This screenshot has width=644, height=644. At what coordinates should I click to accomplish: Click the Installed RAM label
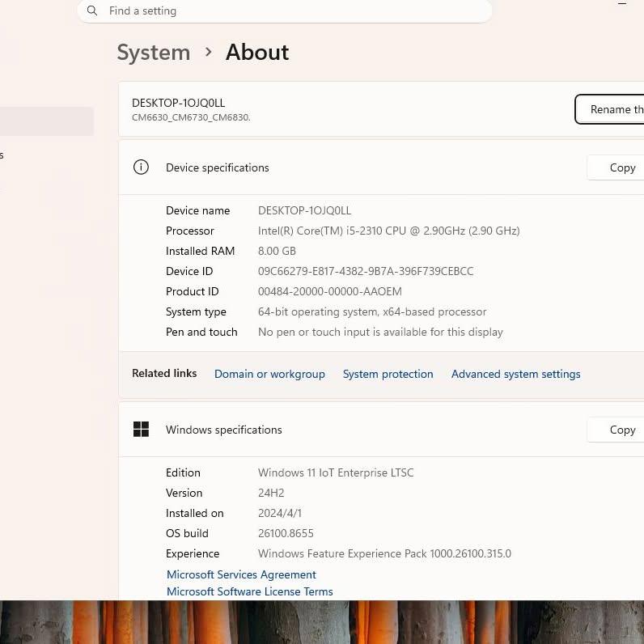coord(200,251)
